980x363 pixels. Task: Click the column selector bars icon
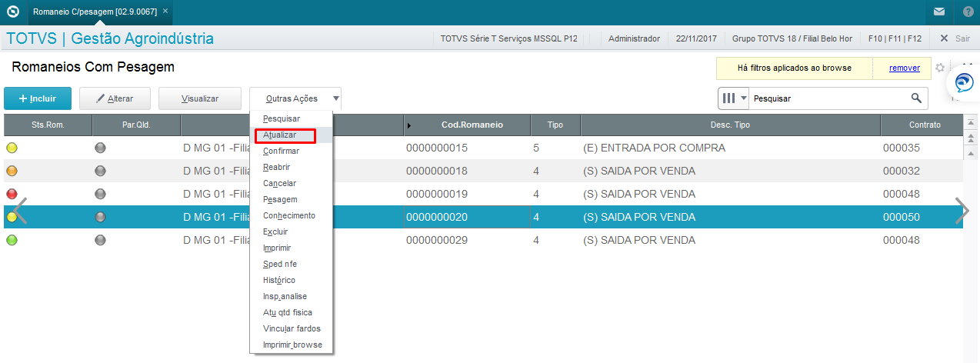[728, 98]
